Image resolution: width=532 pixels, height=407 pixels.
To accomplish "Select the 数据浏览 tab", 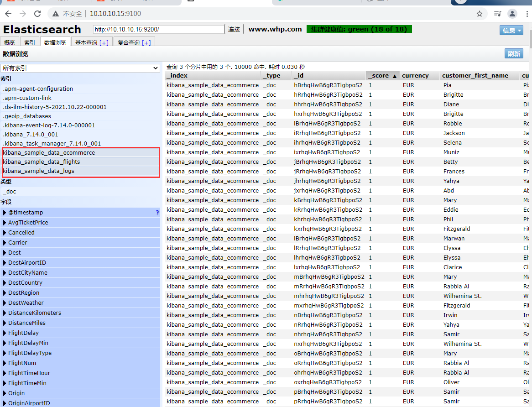I will (55, 42).
